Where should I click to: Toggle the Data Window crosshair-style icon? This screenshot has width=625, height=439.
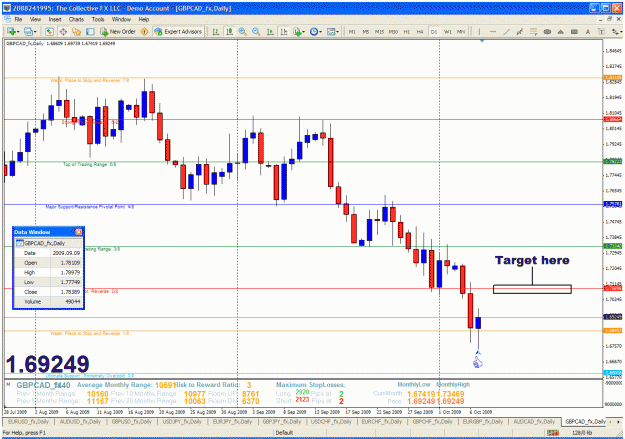[63, 31]
